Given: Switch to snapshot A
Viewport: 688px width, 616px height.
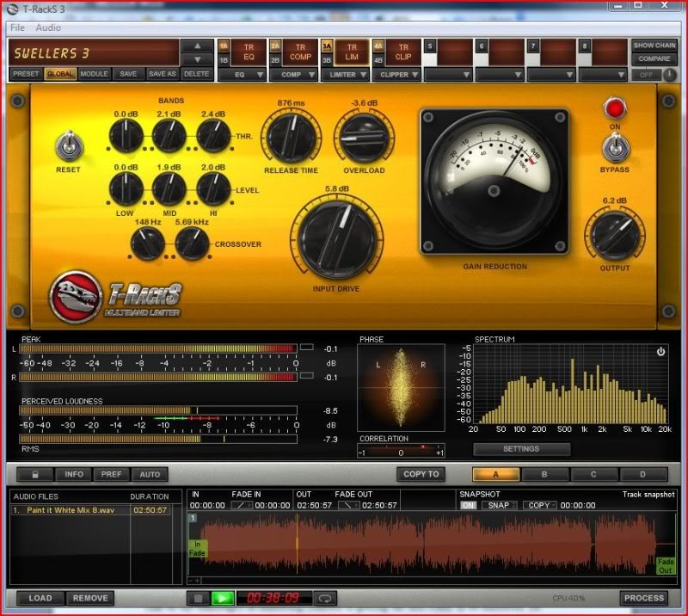Looking at the screenshot, I should pos(496,474).
